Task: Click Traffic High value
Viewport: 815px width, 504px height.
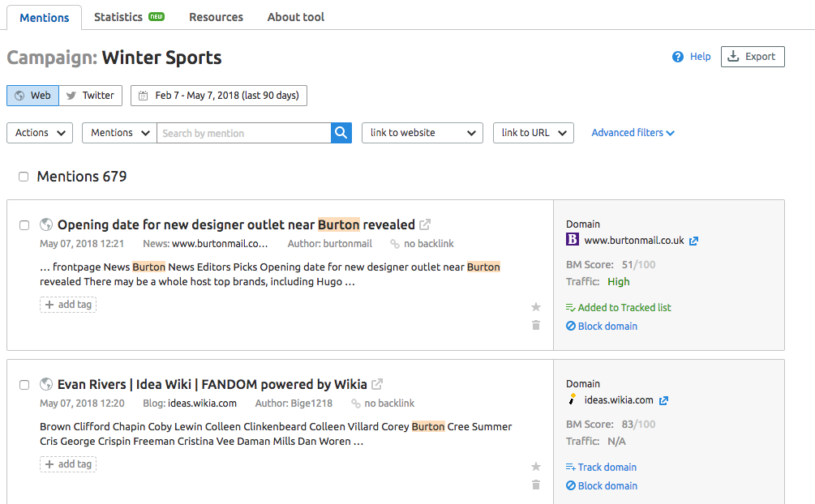Action: pyautogui.click(x=619, y=282)
